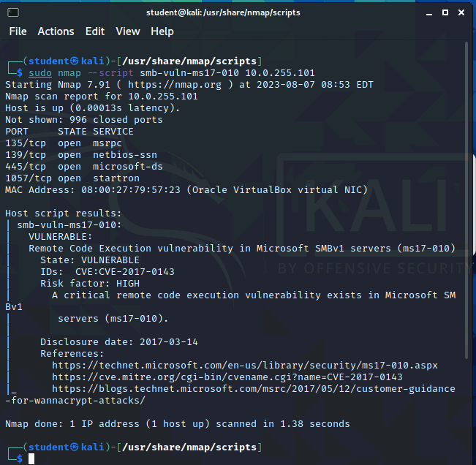Click the 'msrpc' service name
This screenshot has height=465, width=476.
pyautogui.click(x=107, y=143)
